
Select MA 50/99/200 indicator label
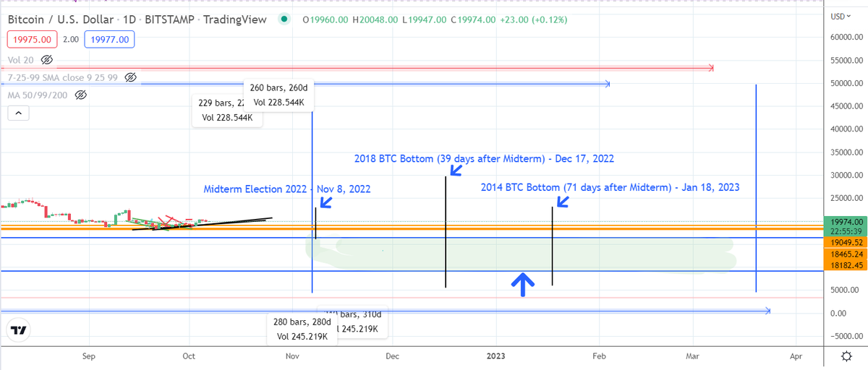point(39,95)
